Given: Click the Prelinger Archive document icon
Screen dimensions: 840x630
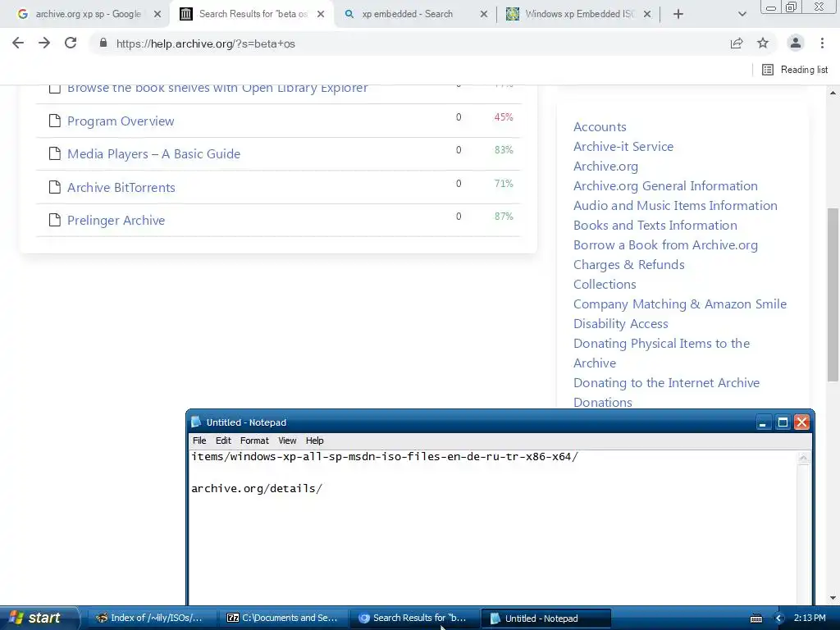Looking at the screenshot, I should click(55, 220).
